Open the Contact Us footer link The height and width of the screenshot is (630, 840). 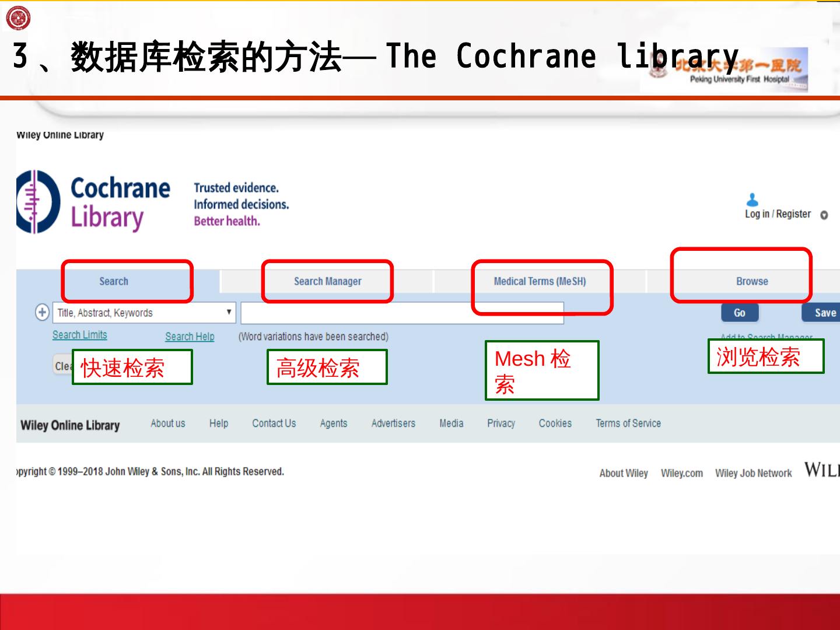coord(274,423)
